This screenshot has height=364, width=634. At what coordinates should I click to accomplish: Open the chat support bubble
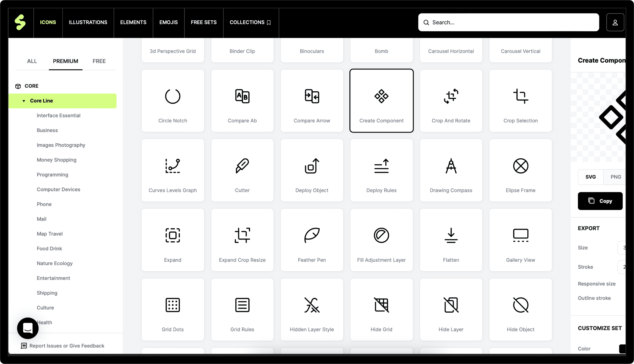coord(28,328)
